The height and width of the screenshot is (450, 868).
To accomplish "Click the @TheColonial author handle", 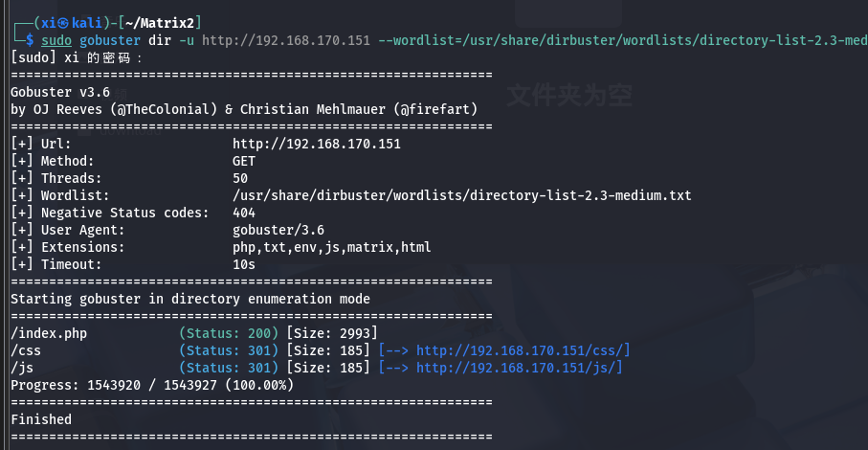I will pos(164,109).
